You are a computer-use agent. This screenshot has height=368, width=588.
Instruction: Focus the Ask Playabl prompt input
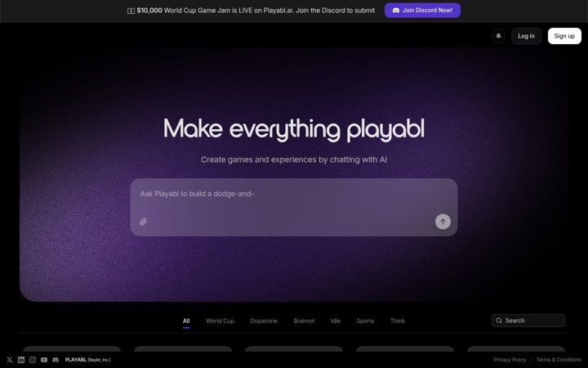[x=294, y=207]
